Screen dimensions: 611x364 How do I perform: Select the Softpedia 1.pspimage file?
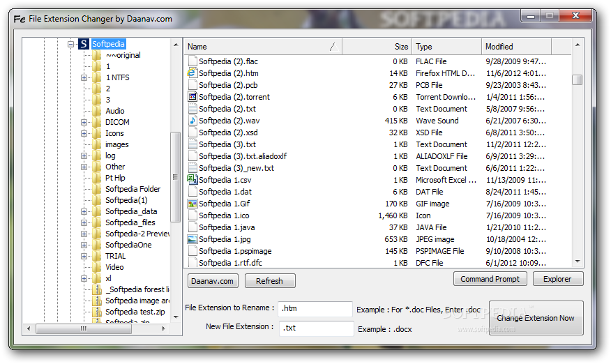[235, 251]
